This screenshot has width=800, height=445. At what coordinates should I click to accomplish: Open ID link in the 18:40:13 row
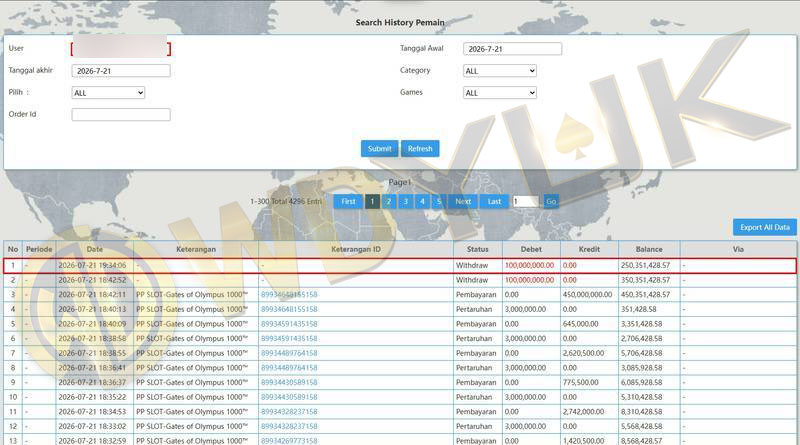[289, 309]
